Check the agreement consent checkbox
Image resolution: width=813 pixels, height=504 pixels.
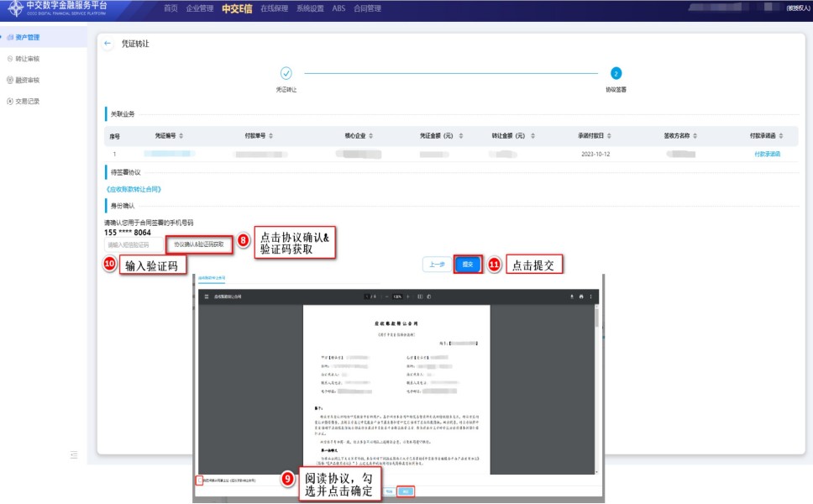tap(199, 480)
